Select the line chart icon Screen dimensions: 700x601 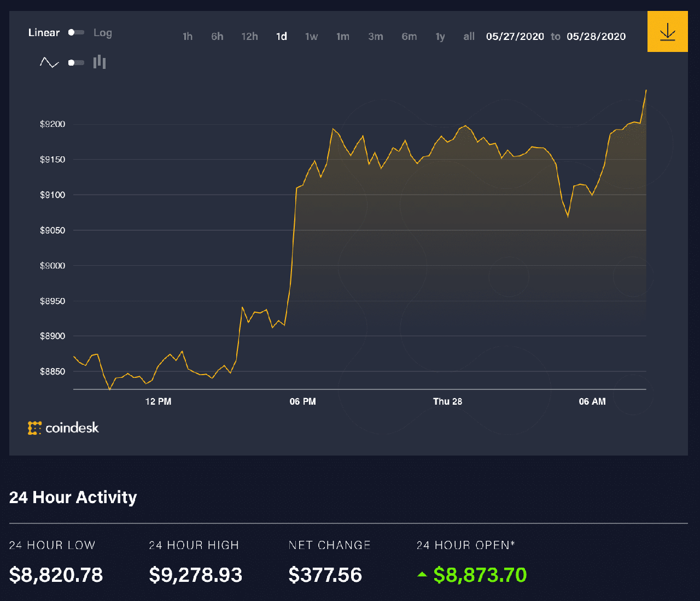pos(49,62)
